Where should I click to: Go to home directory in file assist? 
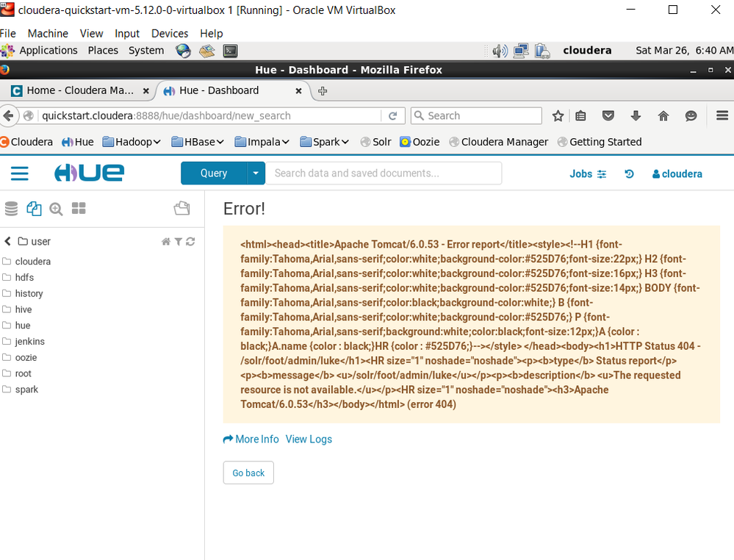166,242
